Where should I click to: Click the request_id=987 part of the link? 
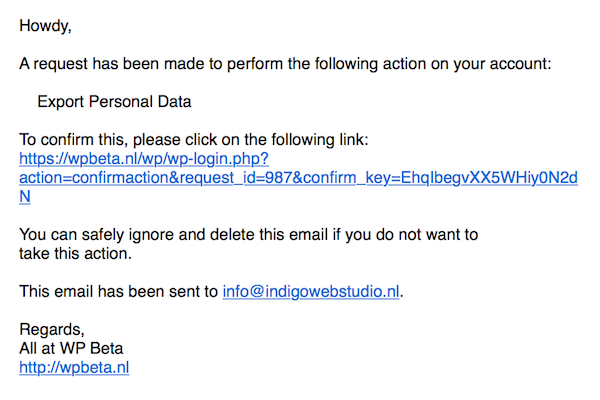click(235, 178)
